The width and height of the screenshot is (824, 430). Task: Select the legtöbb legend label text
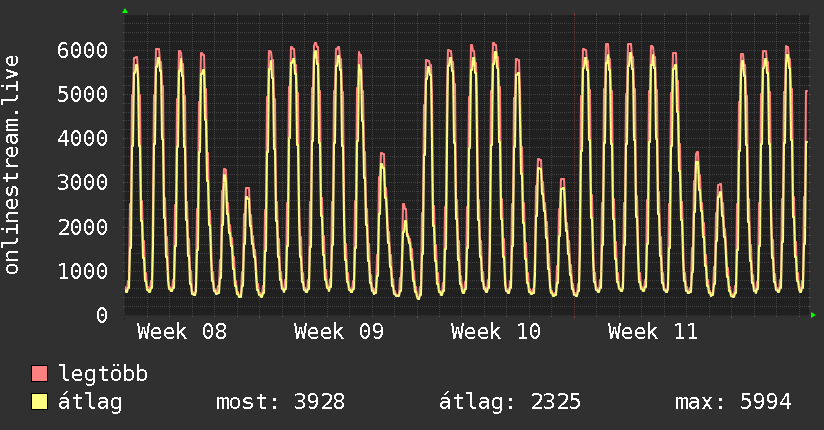103,375
